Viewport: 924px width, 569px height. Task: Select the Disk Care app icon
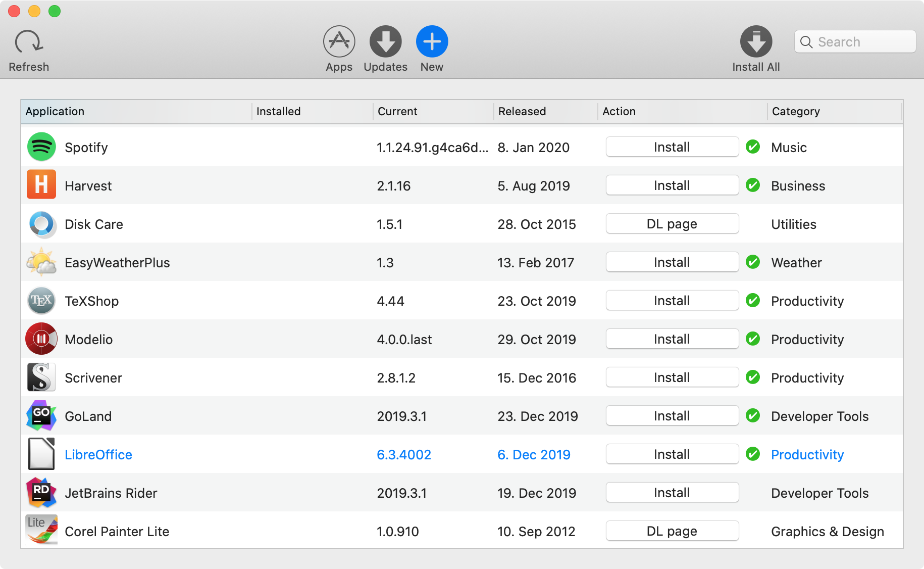tap(41, 224)
